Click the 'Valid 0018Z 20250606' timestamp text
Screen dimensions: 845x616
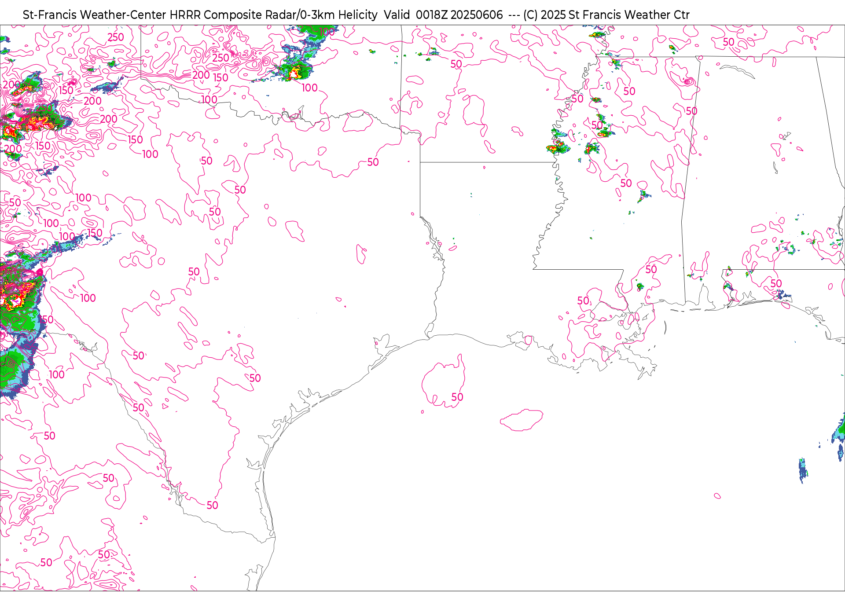pos(443,15)
